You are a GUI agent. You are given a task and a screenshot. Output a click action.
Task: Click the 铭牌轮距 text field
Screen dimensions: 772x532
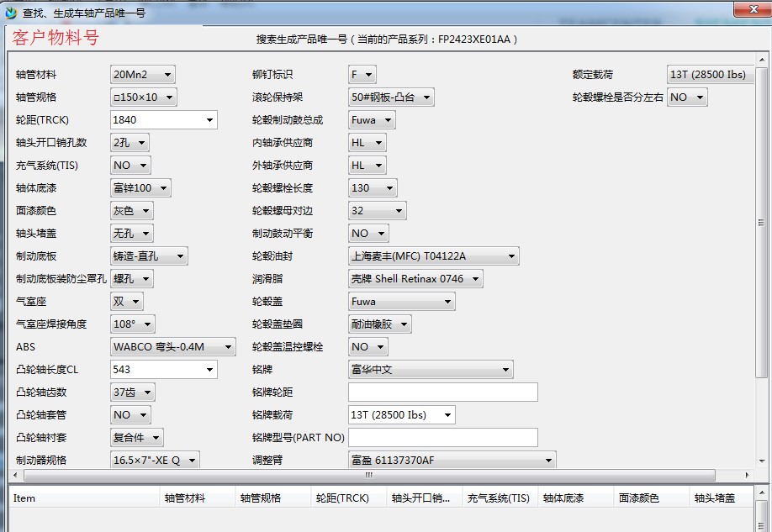coord(442,392)
